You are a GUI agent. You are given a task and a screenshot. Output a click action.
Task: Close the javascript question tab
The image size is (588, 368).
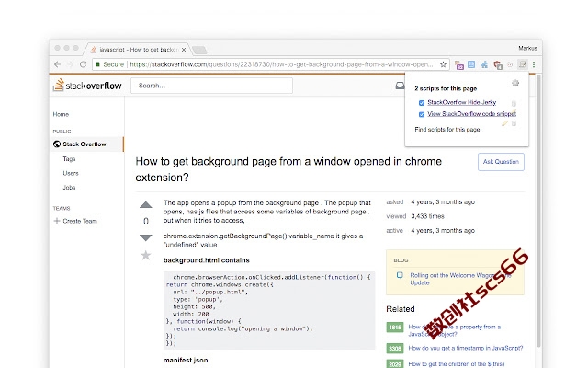click(184, 50)
